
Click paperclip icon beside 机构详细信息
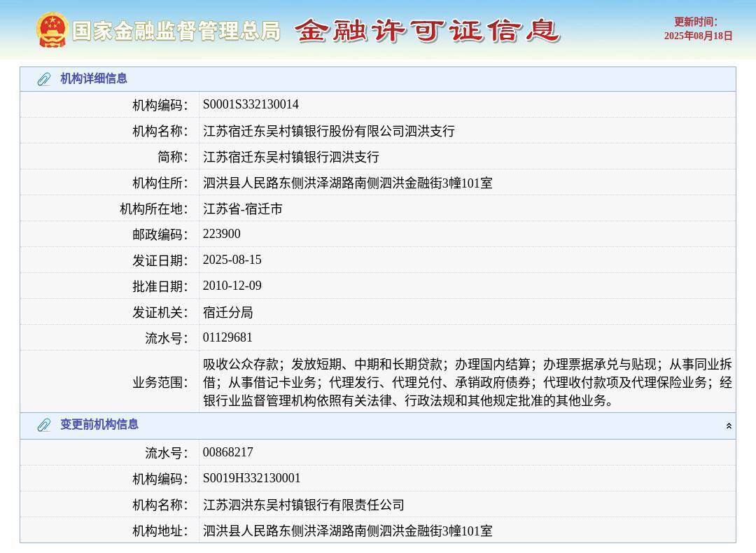44,79
